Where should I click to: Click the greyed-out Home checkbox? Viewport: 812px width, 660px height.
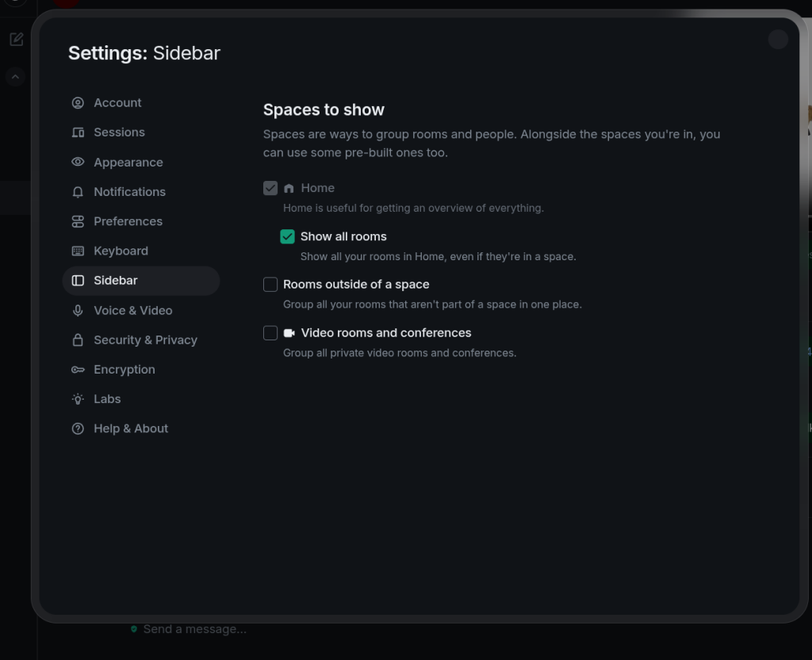(x=270, y=188)
